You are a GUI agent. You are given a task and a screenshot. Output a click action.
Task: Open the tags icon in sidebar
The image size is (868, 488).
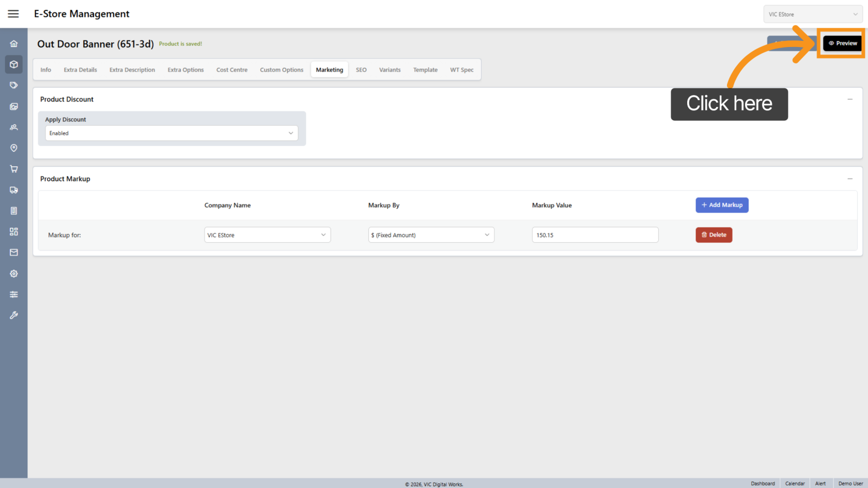tap(14, 85)
